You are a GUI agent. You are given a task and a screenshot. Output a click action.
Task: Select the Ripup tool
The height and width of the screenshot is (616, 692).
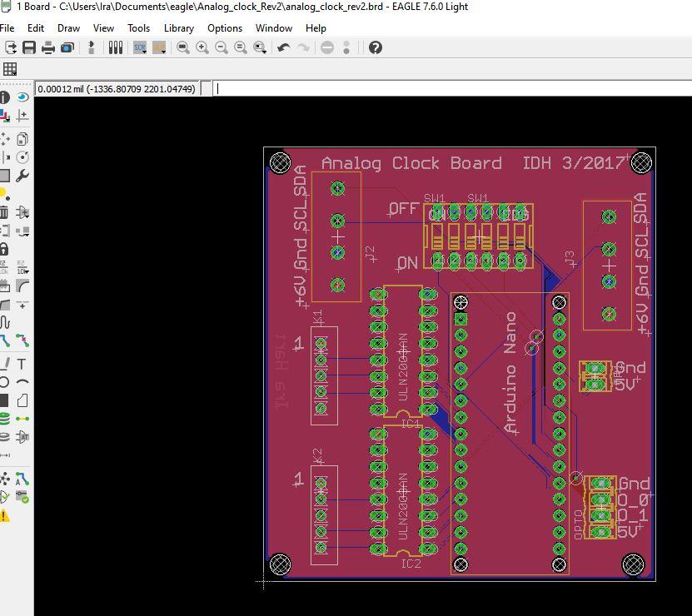(x=22, y=340)
